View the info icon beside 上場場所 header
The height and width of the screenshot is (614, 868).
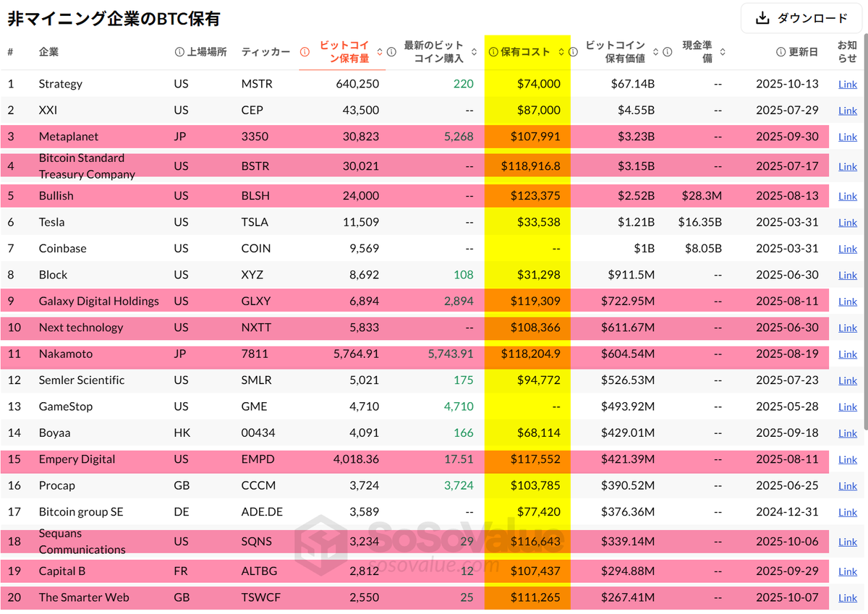(179, 51)
